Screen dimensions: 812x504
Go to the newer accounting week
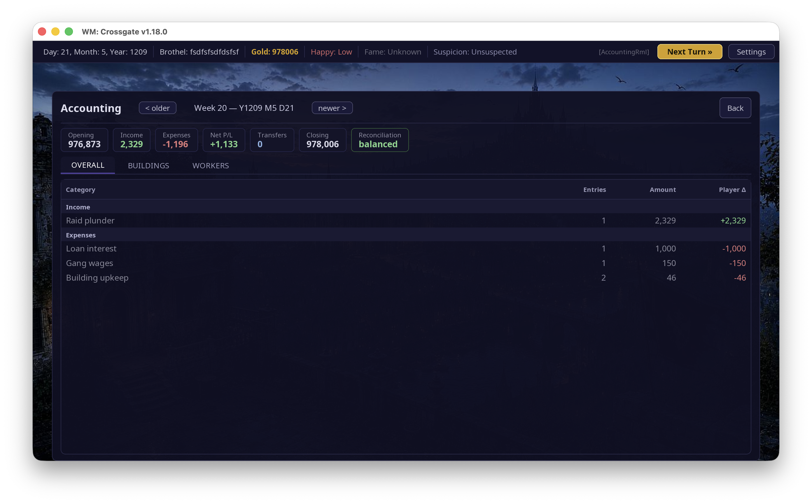(x=332, y=108)
